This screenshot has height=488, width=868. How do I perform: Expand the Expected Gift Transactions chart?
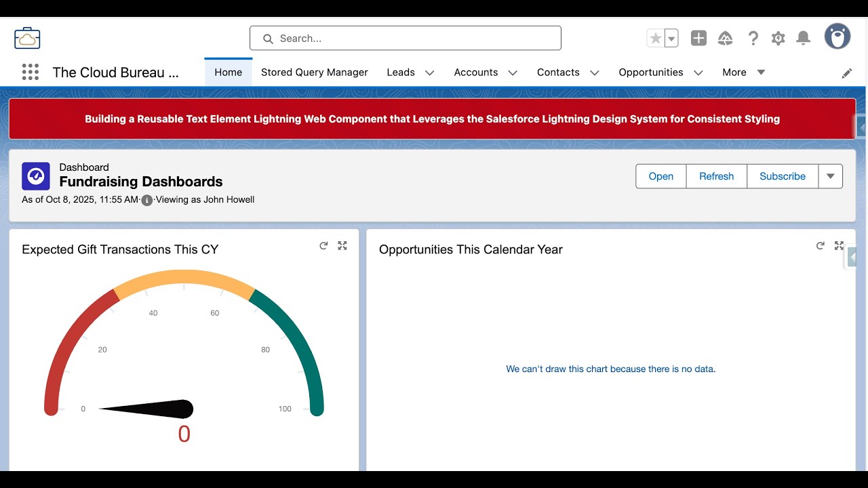click(342, 246)
